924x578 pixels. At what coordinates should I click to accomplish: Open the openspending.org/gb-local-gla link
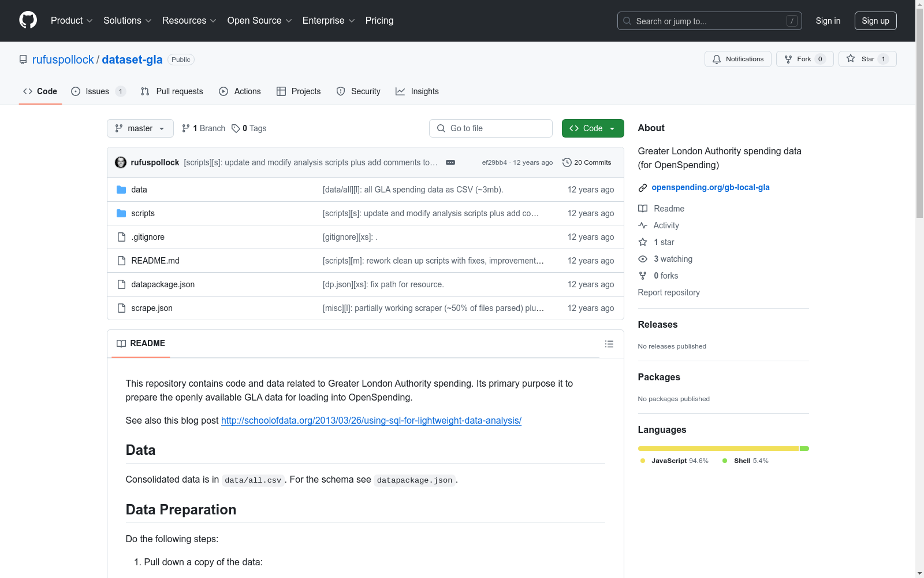click(x=710, y=187)
